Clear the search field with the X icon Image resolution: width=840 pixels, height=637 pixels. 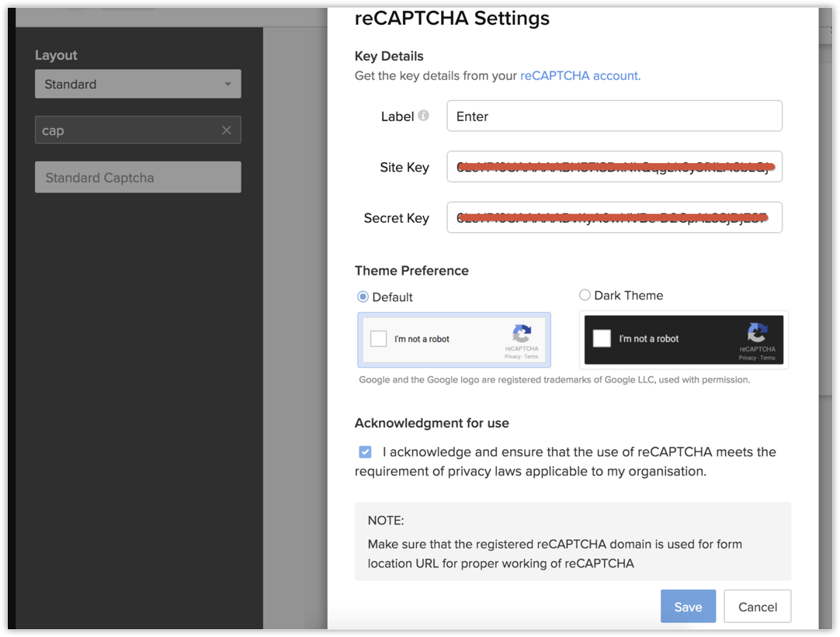pyautogui.click(x=226, y=130)
